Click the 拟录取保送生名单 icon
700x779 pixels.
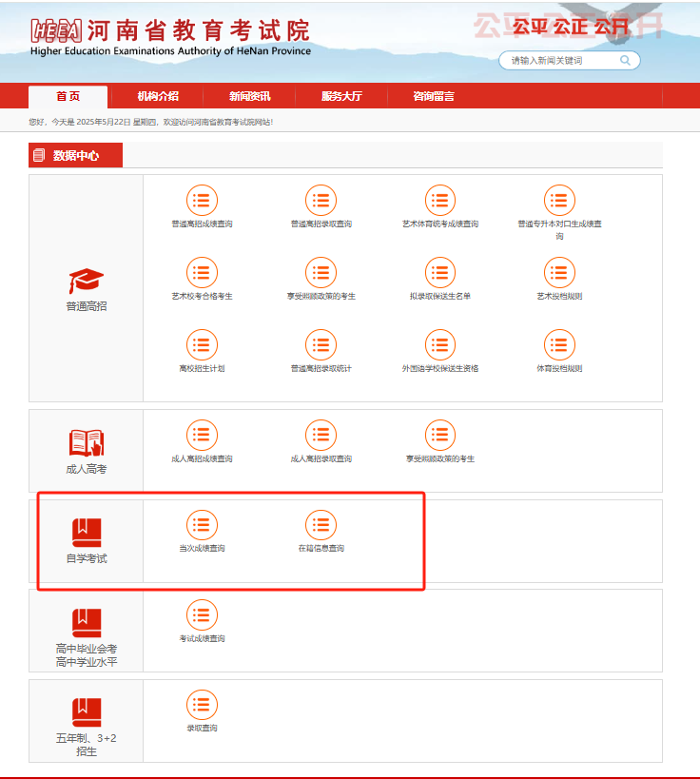[439, 273]
